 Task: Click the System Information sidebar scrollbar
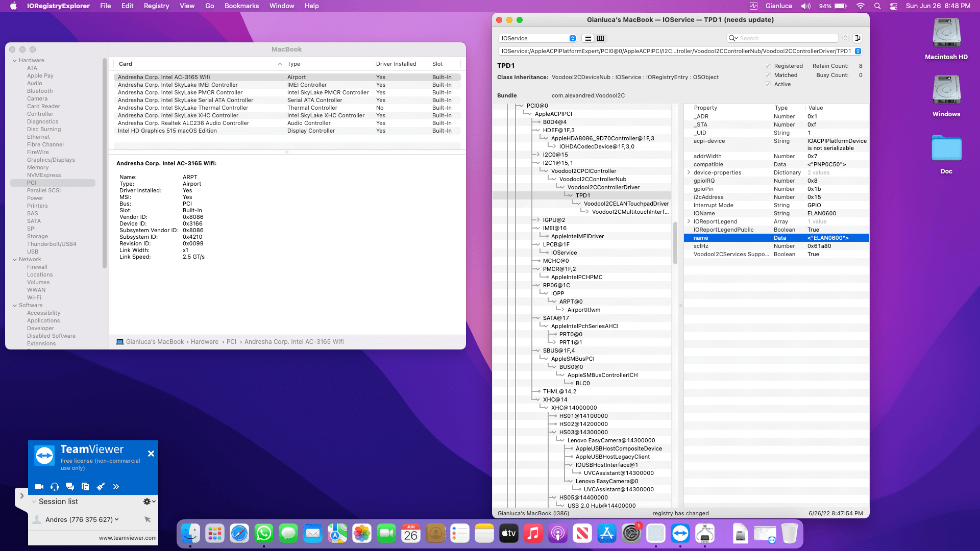(x=105, y=163)
